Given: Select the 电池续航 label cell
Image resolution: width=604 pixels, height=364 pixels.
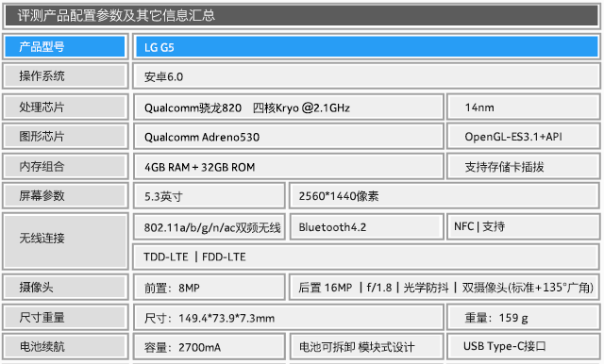Looking at the screenshot, I should (65, 347).
